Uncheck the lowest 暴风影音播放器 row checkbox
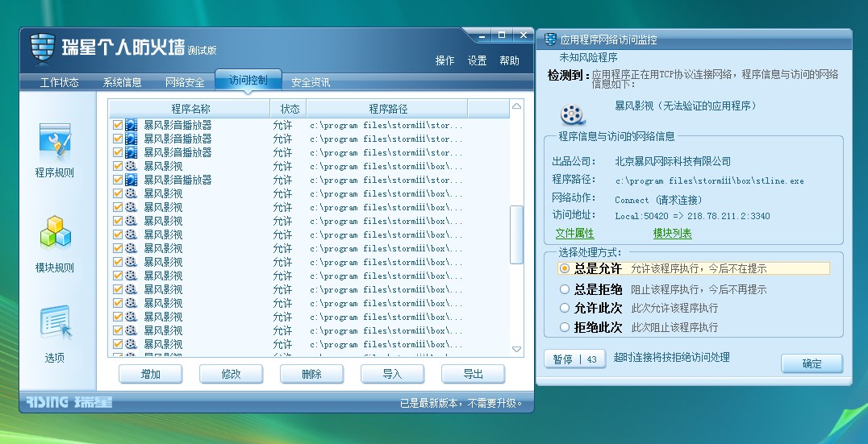Image resolution: width=868 pixels, height=444 pixels. [x=117, y=180]
